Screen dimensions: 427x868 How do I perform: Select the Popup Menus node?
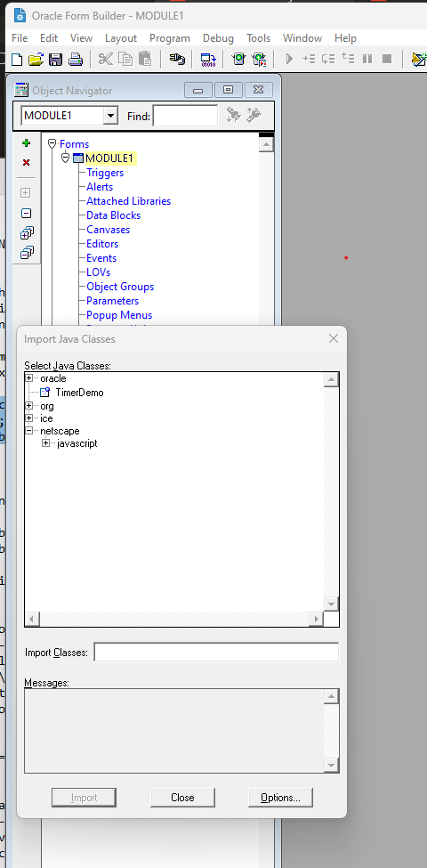[119, 315]
